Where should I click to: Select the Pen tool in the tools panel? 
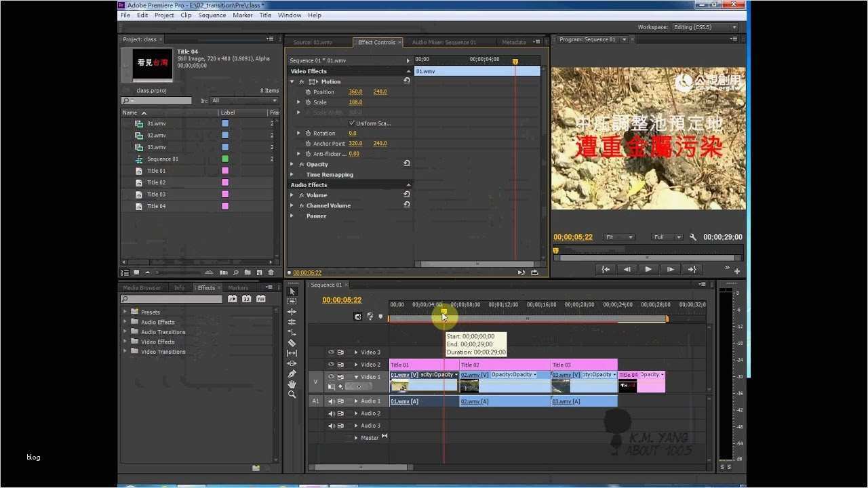point(292,373)
